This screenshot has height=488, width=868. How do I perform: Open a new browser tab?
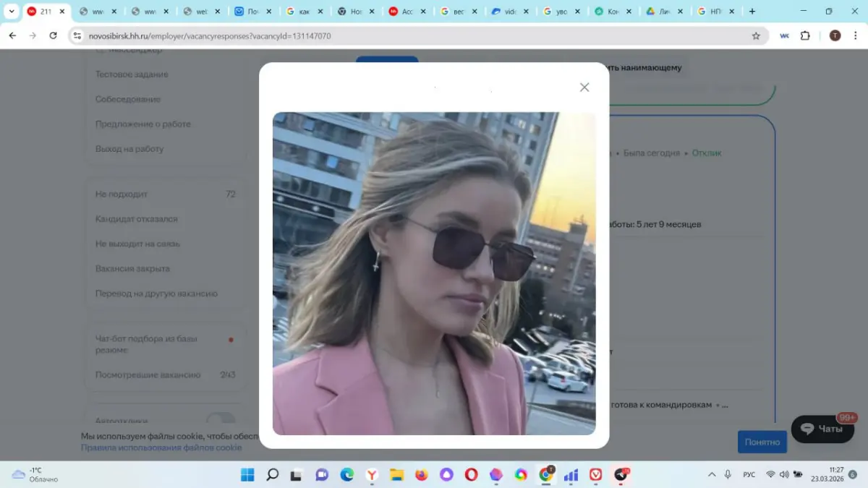752,12
